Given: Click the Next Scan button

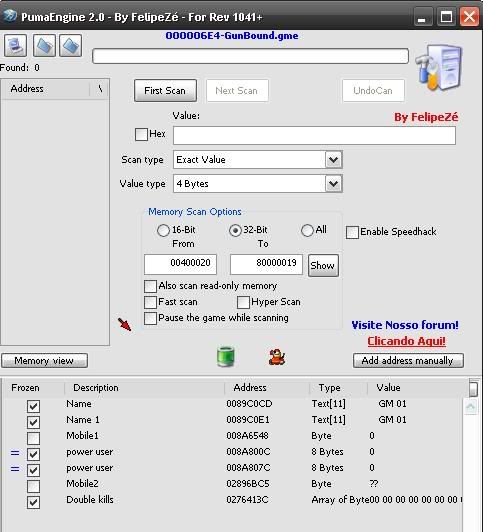Looking at the screenshot, I should point(237,91).
